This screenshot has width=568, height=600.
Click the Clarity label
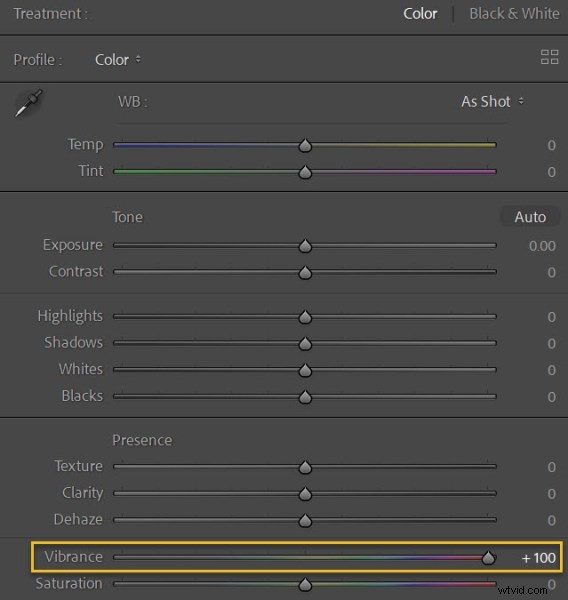[83, 493]
